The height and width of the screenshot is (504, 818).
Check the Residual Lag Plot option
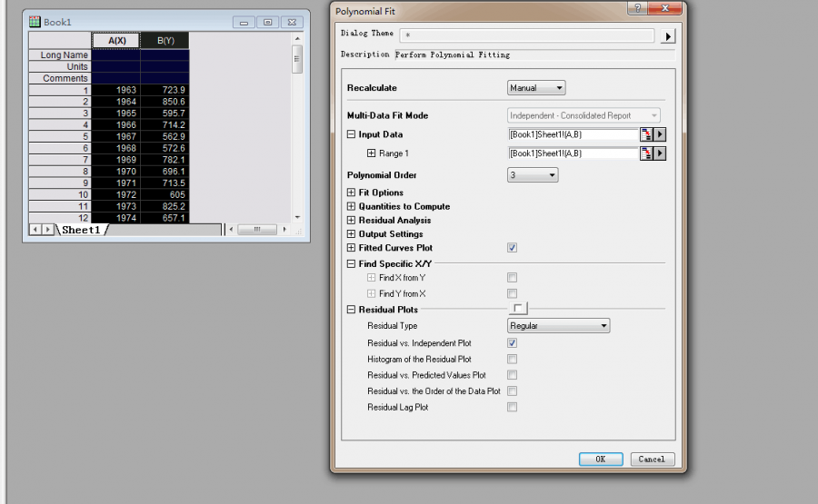click(513, 407)
